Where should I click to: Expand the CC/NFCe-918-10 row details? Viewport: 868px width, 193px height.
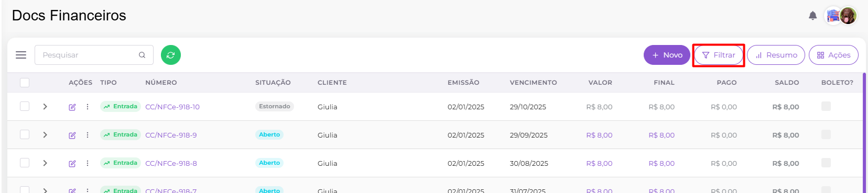45,107
